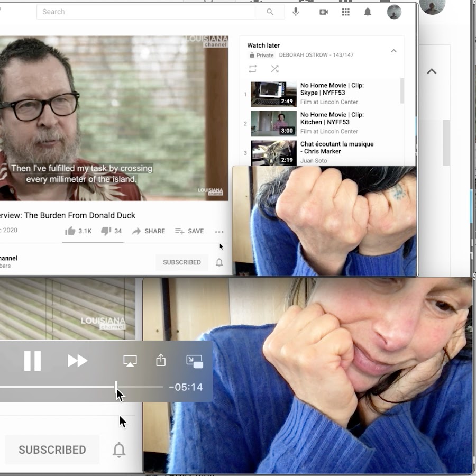
Task: Click the progress bar showing -05:14
Action: coord(79,387)
